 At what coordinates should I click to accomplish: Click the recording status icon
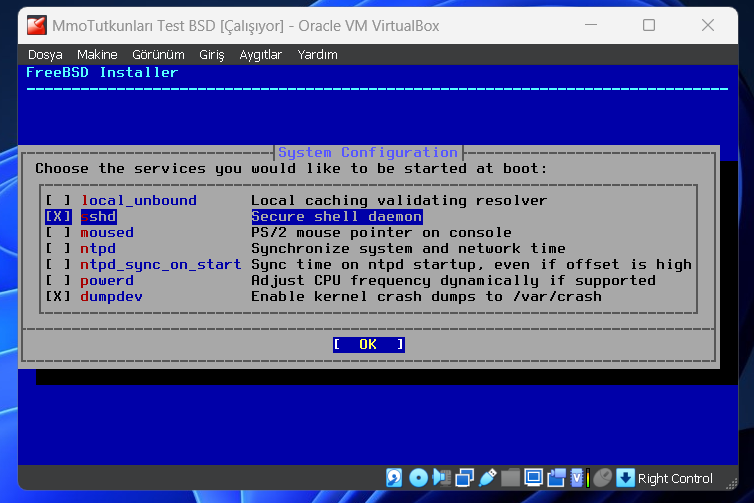(556, 478)
